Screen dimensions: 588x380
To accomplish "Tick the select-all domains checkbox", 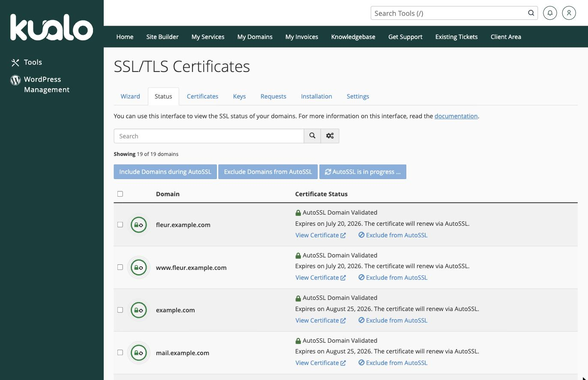I will tap(120, 194).
